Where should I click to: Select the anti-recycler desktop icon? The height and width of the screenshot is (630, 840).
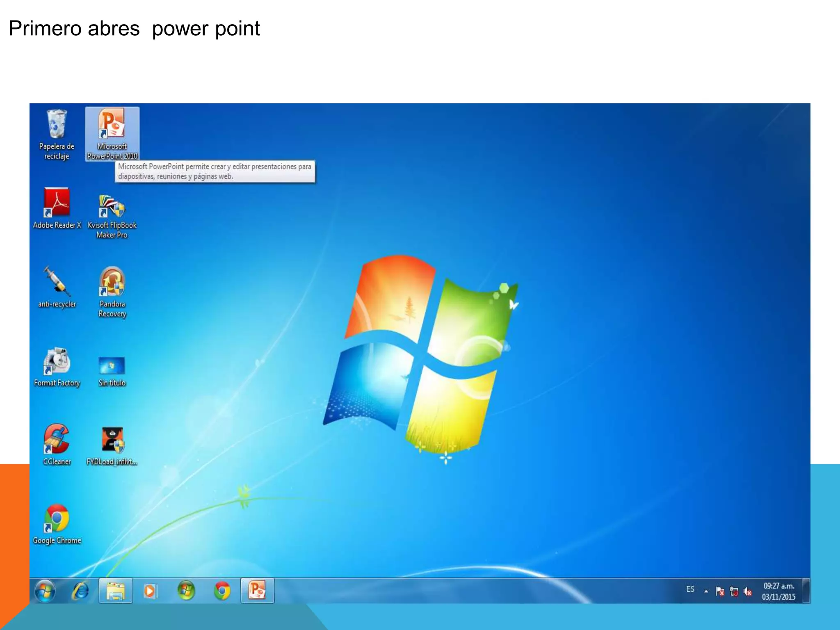pyautogui.click(x=57, y=282)
